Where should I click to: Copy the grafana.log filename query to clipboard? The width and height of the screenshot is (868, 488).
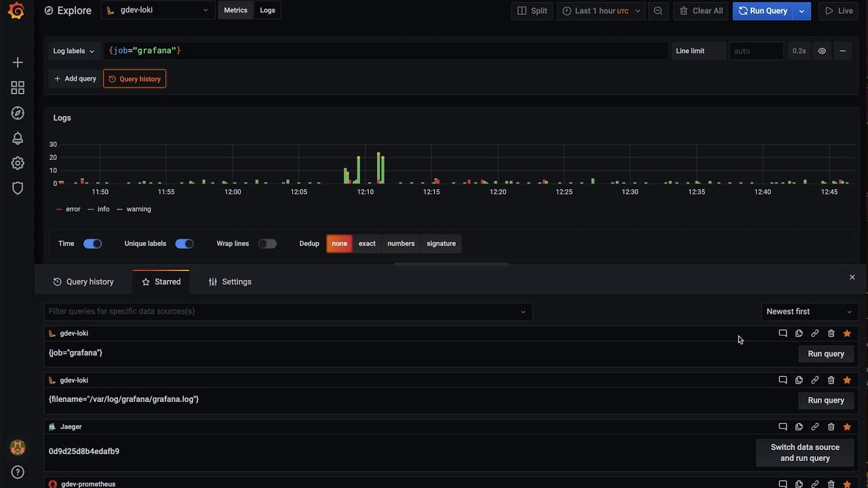tap(799, 380)
